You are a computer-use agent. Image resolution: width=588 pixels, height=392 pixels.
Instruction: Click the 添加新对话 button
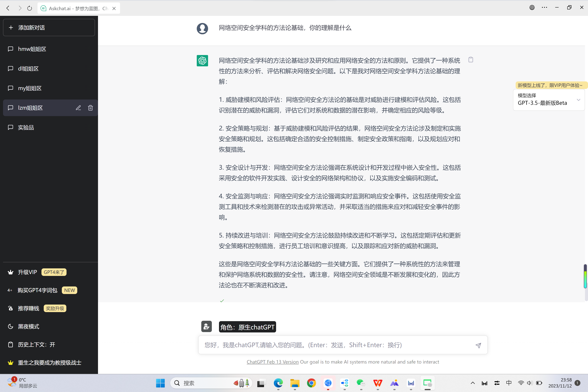click(49, 28)
